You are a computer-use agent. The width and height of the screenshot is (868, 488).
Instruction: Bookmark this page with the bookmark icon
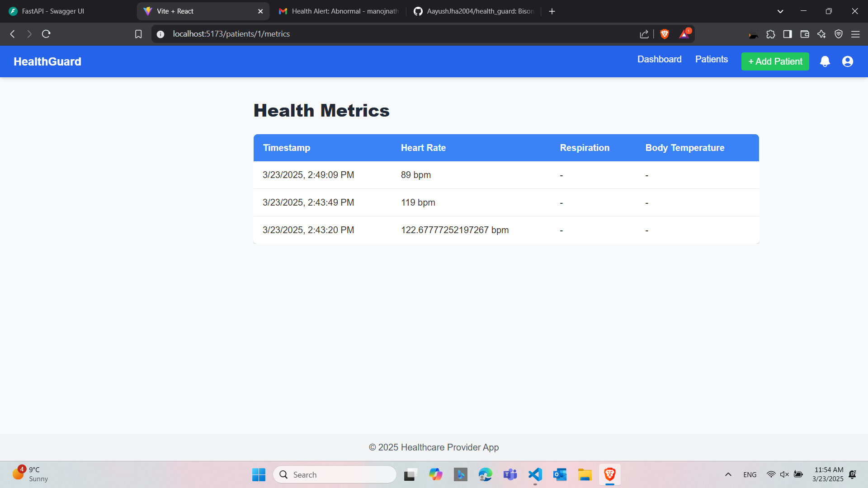(x=138, y=34)
